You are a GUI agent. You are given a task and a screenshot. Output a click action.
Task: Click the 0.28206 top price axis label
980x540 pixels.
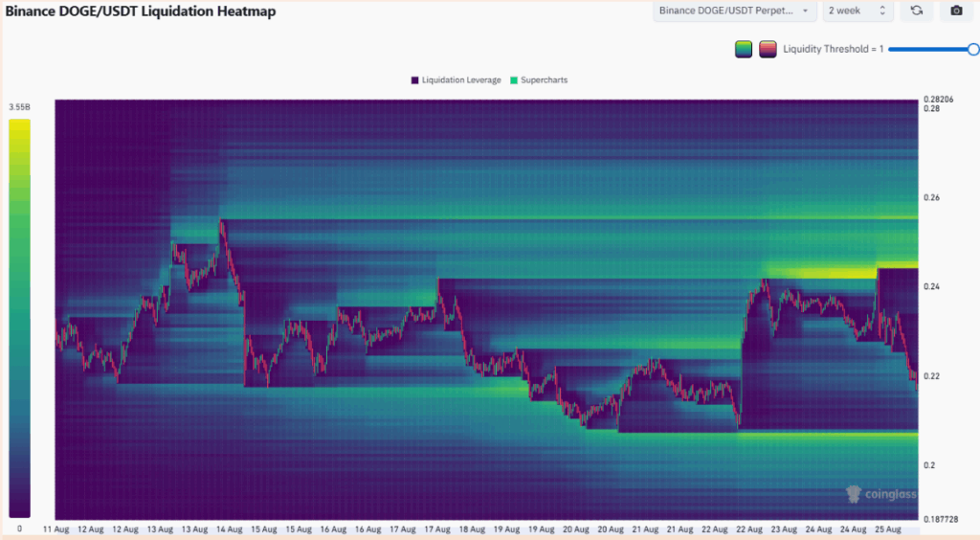(939, 100)
